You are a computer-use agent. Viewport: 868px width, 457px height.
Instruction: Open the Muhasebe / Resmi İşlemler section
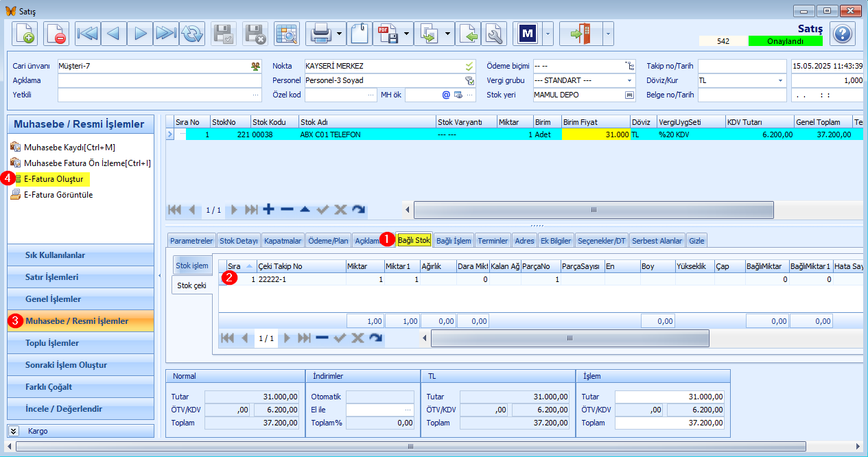coord(81,320)
